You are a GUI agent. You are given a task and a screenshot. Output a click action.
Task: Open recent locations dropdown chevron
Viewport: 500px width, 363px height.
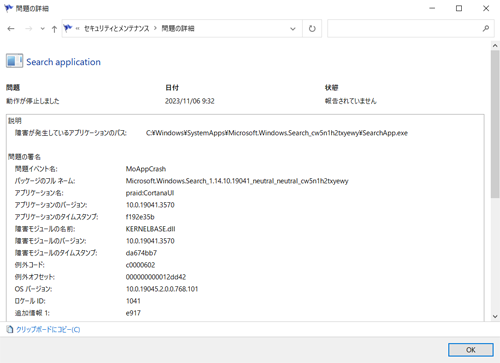coord(42,29)
